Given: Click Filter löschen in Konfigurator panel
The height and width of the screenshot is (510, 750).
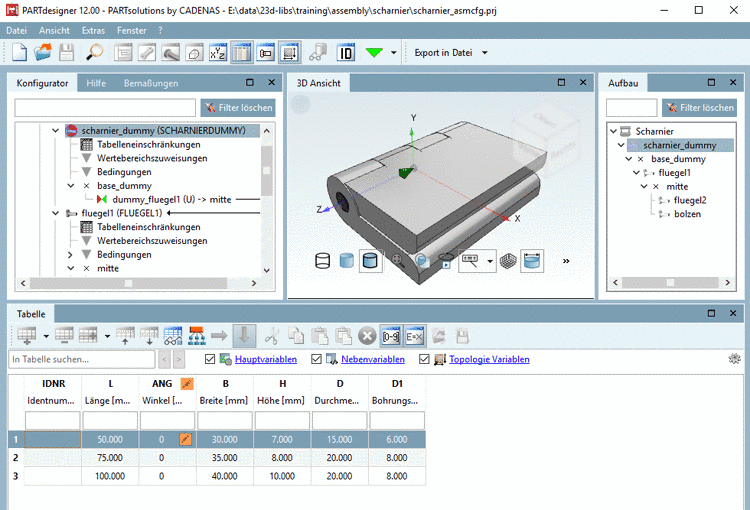Looking at the screenshot, I should pyautogui.click(x=237, y=107).
